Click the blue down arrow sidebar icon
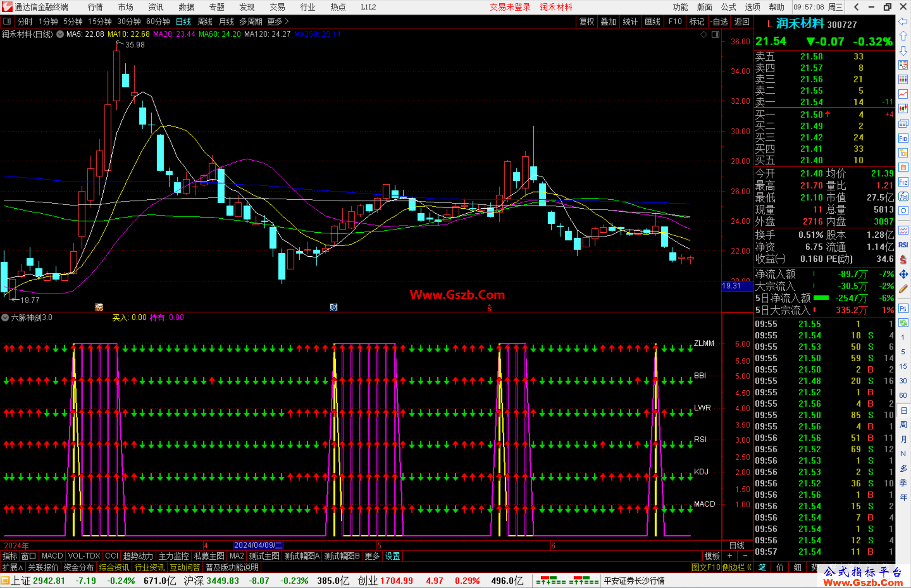 pyautogui.click(x=903, y=51)
